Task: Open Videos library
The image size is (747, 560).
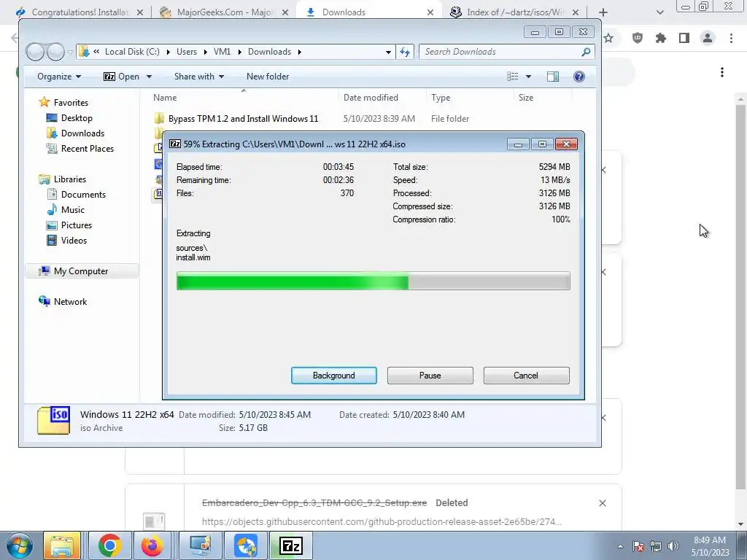Action: [x=74, y=241]
